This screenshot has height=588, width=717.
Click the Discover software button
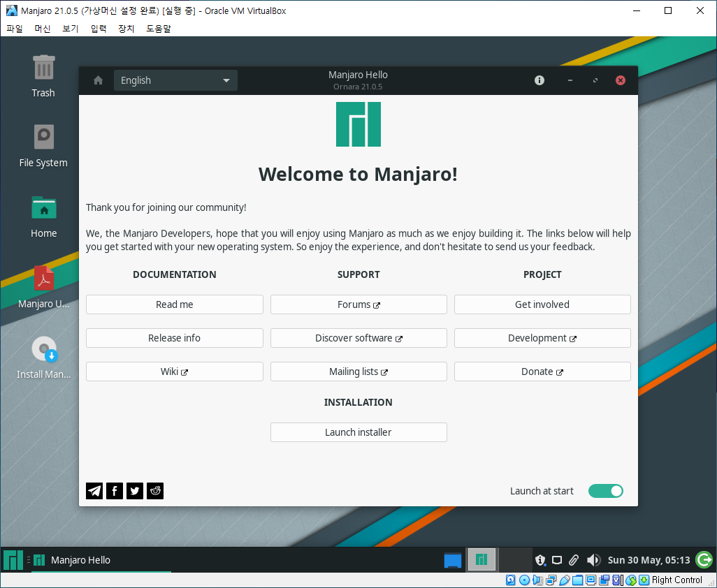tap(358, 338)
